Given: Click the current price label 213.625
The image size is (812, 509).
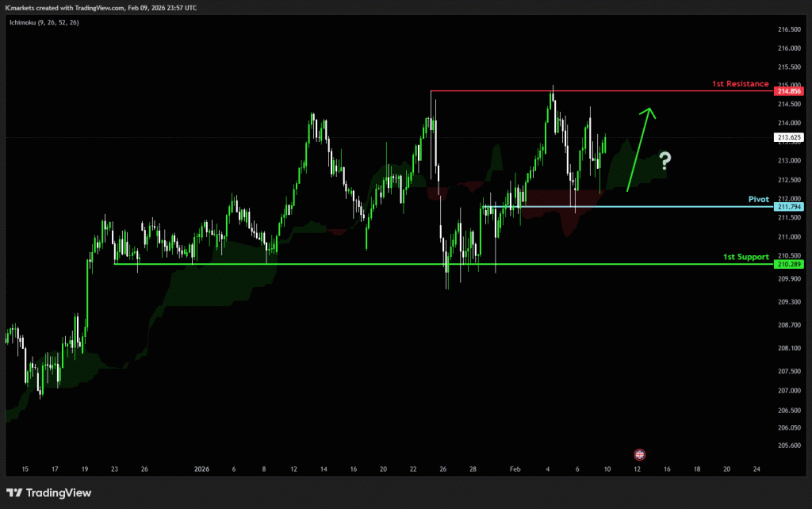Looking at the screenshot, I should [x=790, y=137].
